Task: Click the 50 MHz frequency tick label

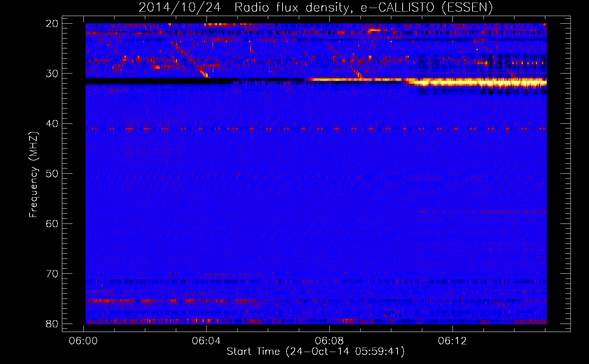Action: coord(52,174)
